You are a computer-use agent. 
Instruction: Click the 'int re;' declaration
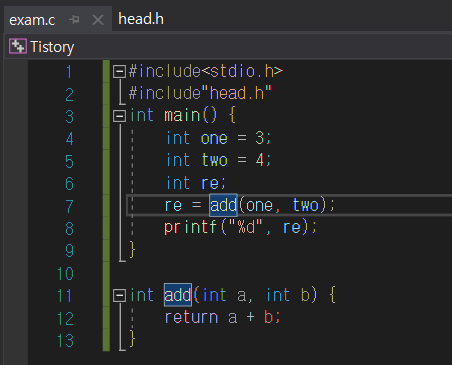196,183
